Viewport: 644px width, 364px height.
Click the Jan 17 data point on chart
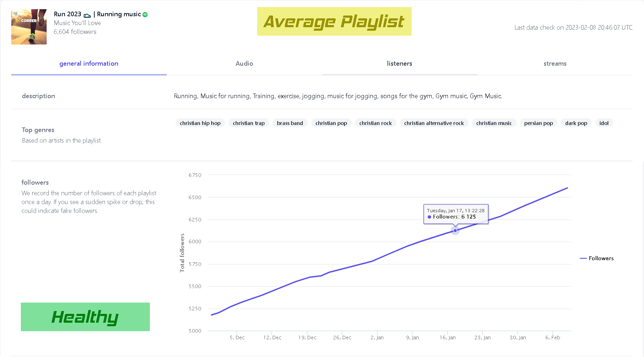point(455,231)
